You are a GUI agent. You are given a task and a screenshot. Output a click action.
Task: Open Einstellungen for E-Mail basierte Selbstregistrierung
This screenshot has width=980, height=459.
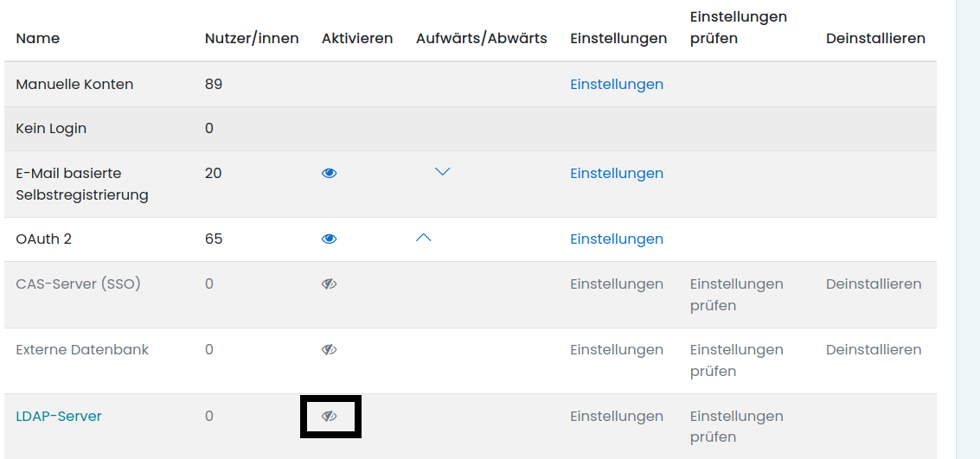pos(616,173)
